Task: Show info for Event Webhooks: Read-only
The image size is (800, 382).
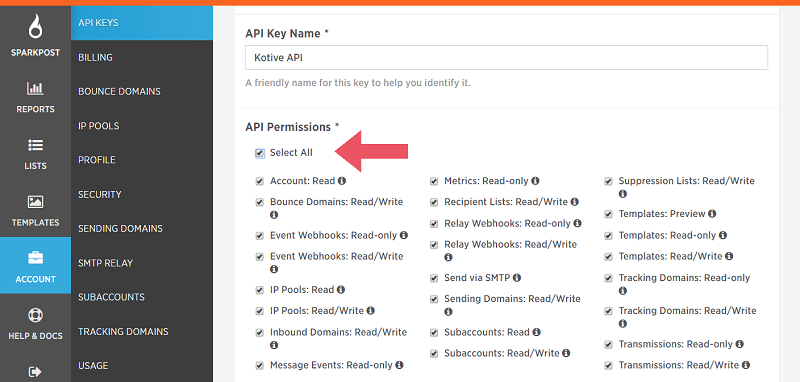Action: click(x=404, y=235)
